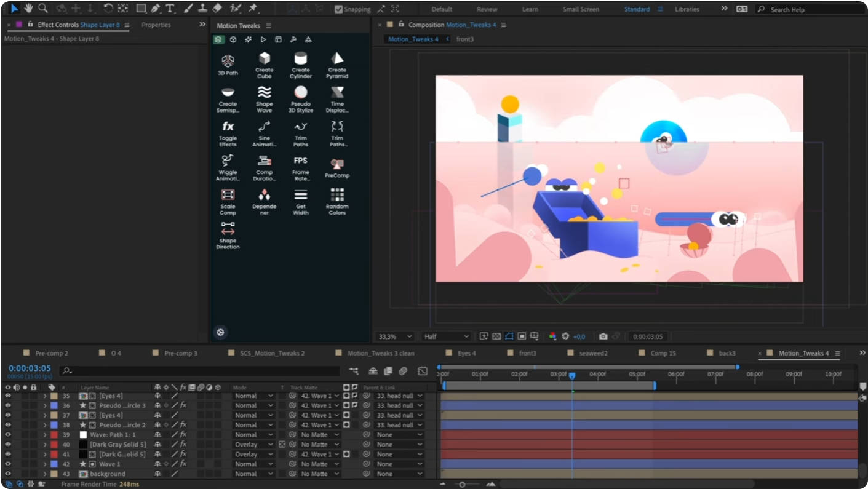Click the Create Pyramid icon

(x=337, y=60)
